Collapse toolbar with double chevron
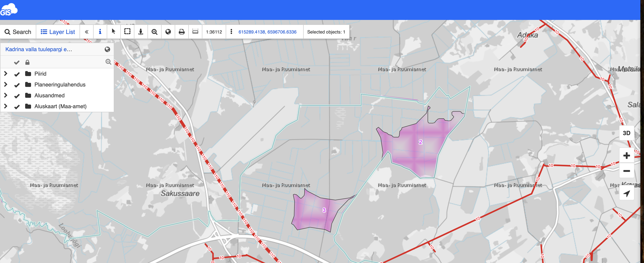 coord(87,32)
